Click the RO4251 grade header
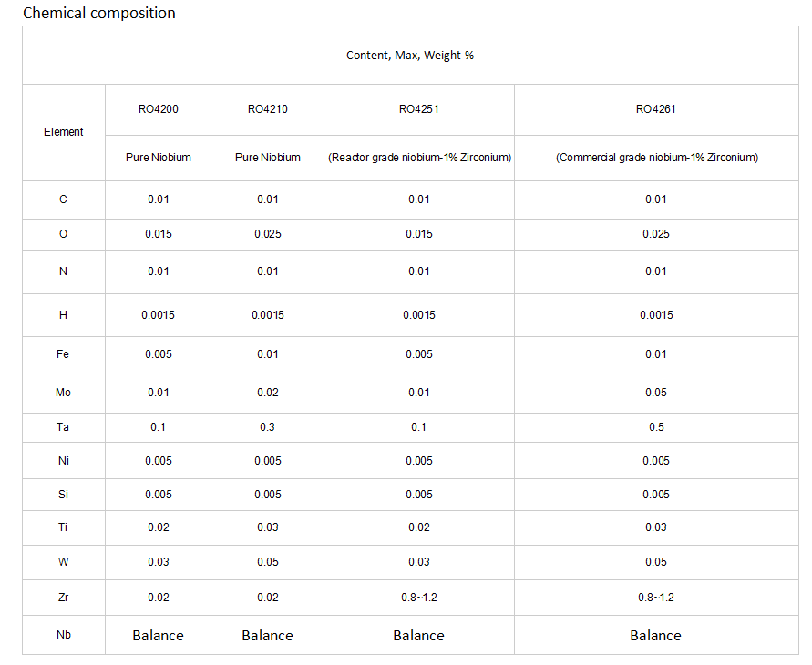The height and width of the screenshot is (665, 812). (419, 109)
